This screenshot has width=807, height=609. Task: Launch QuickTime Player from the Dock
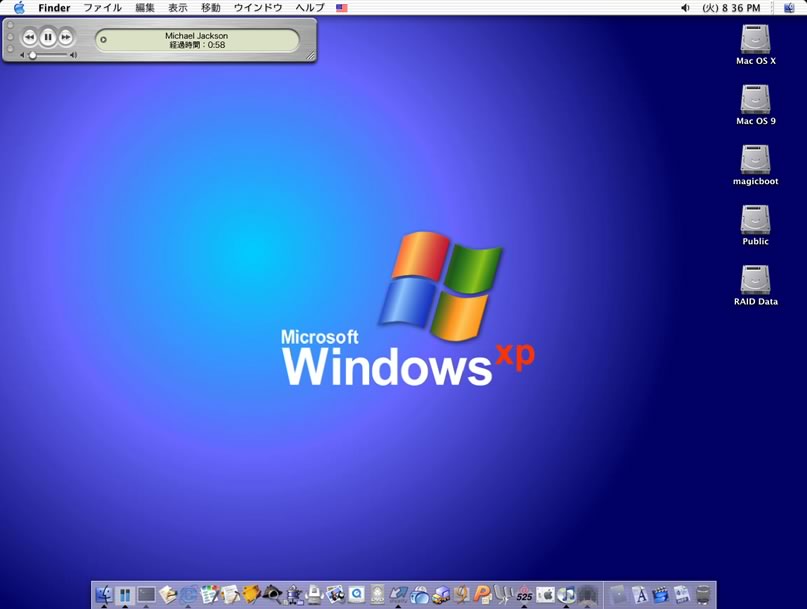(356, 595)
